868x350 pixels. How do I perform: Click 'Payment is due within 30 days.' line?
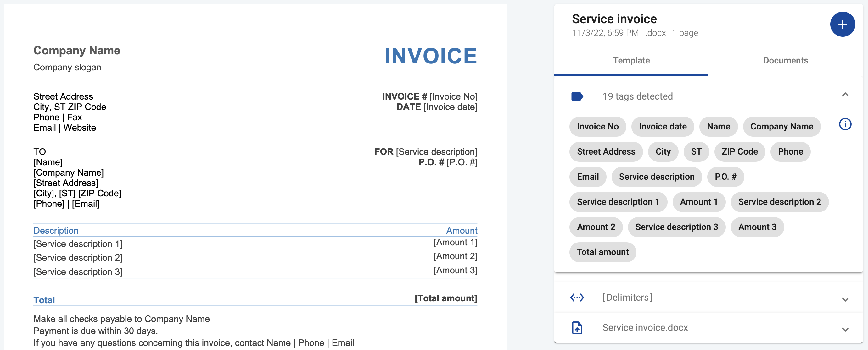click(x=95, y=331)
